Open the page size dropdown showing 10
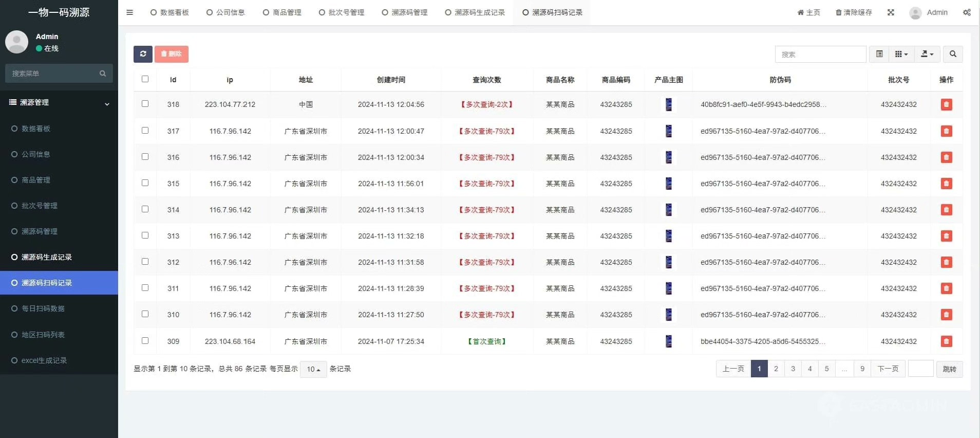The width and height of the screenshot is (980, 438). (x=313, y=369)
